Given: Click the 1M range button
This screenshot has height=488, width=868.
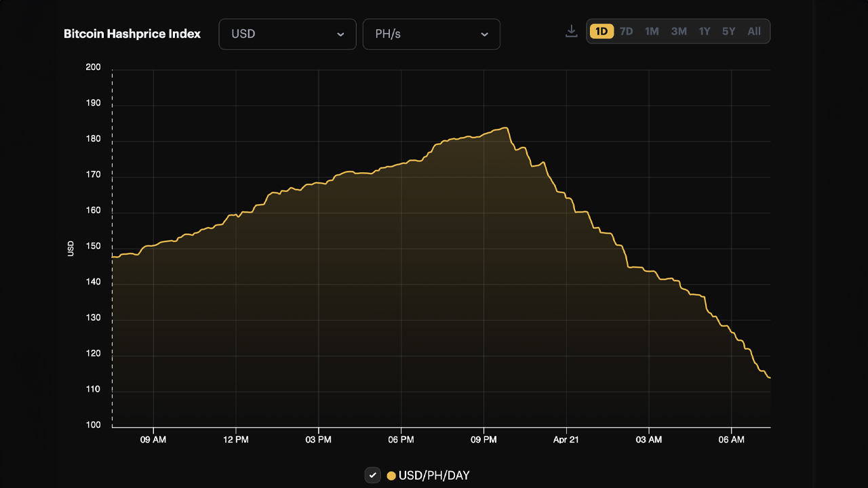Looking at the screenshot, I should point(652,30).
